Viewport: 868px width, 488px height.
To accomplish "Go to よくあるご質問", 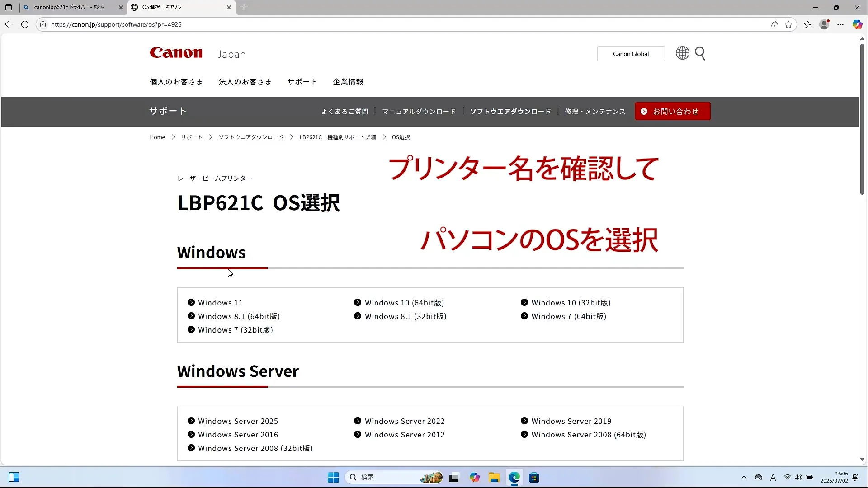I will 344,112.
